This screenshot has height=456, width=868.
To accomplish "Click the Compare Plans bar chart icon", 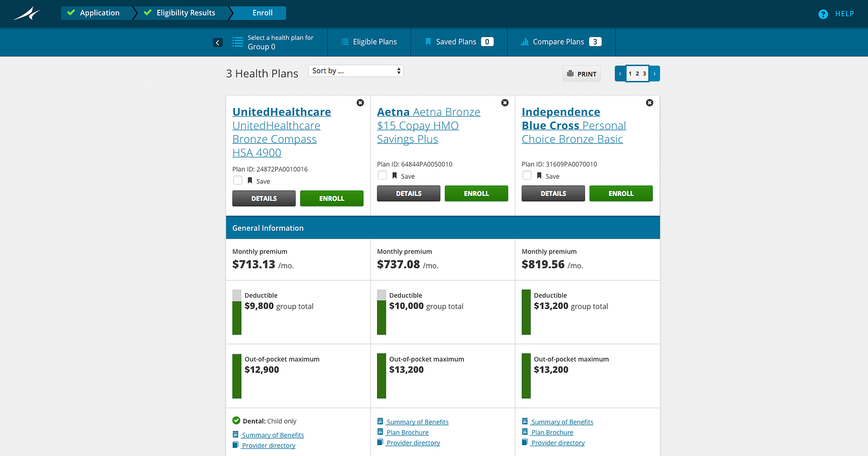I will pos(525,42).
